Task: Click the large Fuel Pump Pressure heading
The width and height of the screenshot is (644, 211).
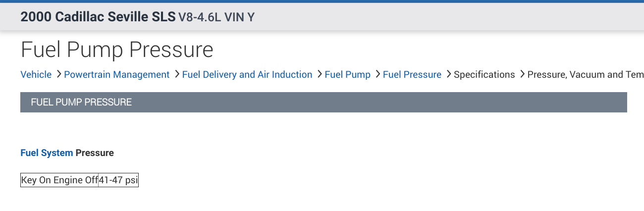Action: pyautogui.click(x=117, y=50)
